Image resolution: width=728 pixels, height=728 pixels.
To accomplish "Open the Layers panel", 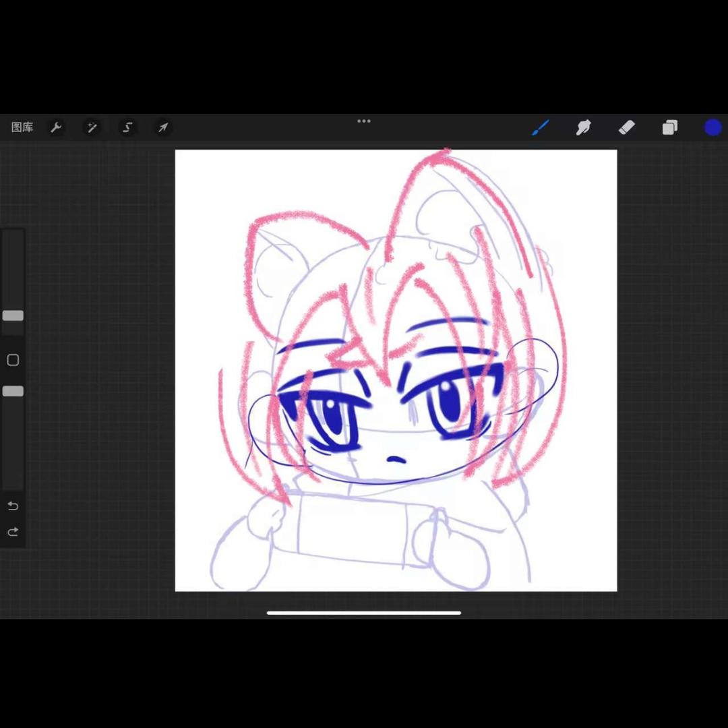I will click(669, 127).
